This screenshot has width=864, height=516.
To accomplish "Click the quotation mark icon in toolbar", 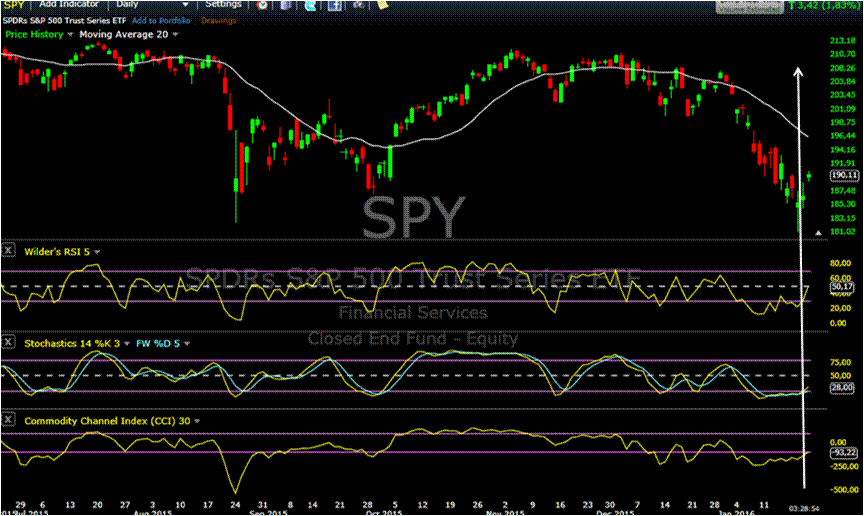I will (x=358, y=4).
